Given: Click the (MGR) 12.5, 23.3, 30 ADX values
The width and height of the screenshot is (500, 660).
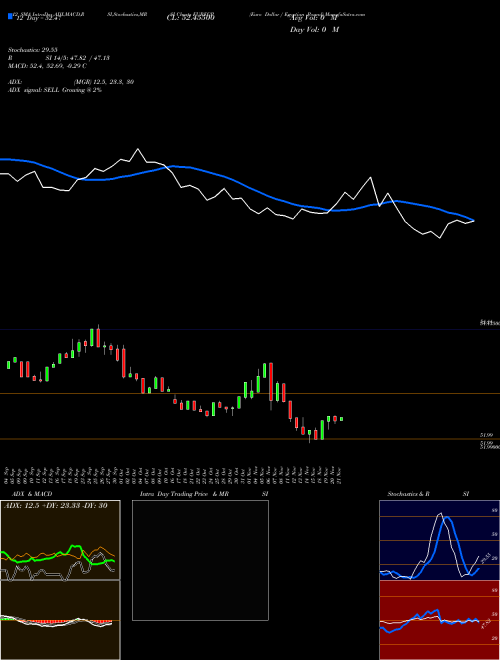Looking at the screenshot, I should click(104, 82).
